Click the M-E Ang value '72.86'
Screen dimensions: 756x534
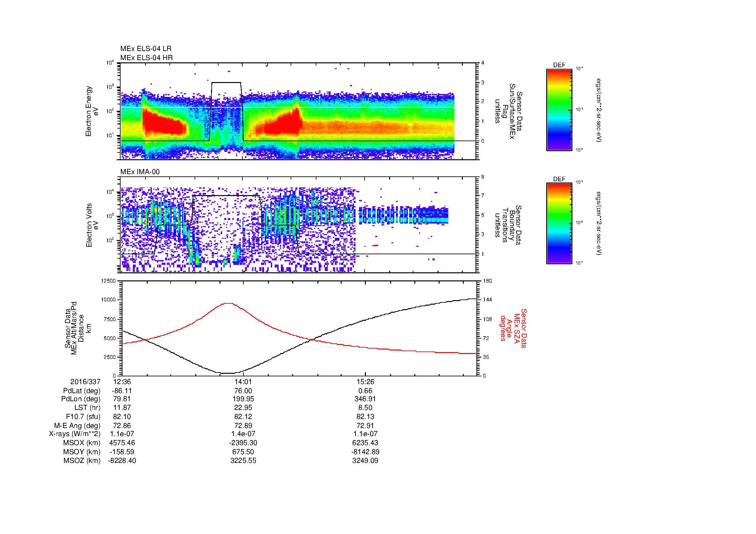(122, 425)
